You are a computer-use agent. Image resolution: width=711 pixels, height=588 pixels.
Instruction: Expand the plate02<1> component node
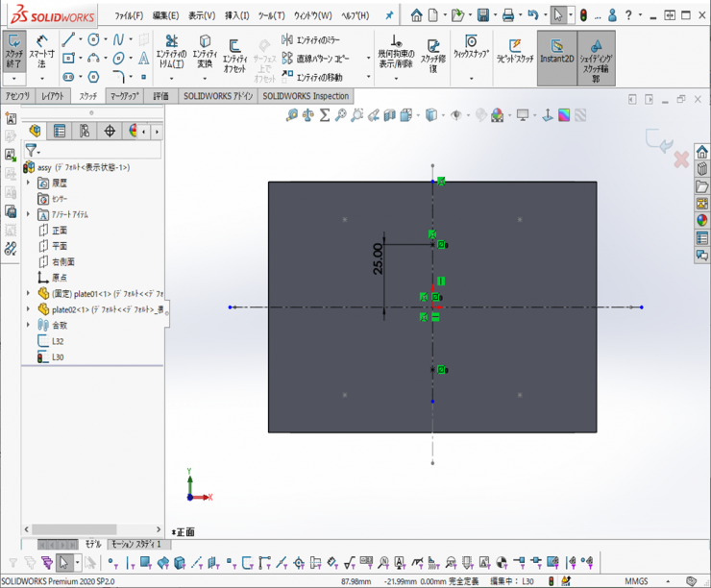[28, 309]
